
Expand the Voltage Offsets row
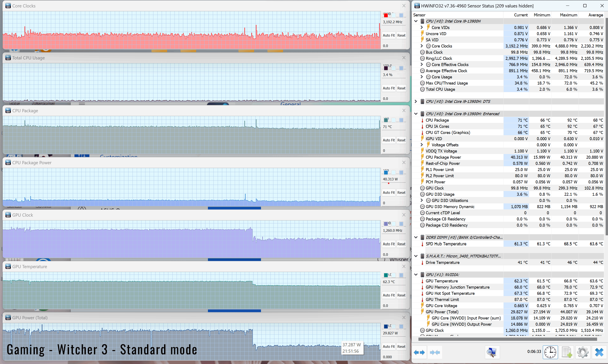point(422,145)
